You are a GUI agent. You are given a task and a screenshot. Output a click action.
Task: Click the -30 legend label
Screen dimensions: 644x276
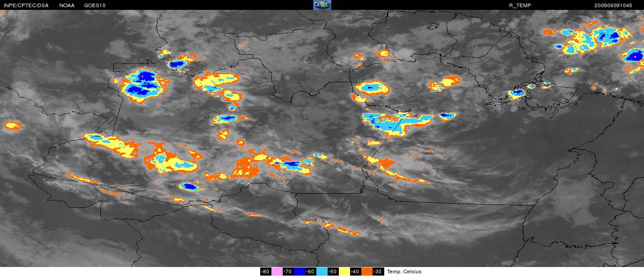point(378,272)
